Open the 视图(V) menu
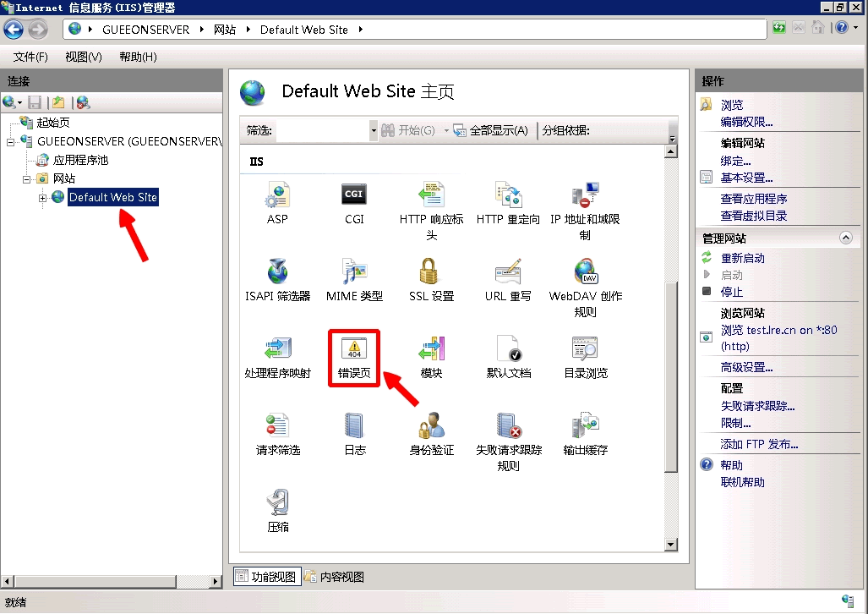868x614 pixels. (83, 57)
